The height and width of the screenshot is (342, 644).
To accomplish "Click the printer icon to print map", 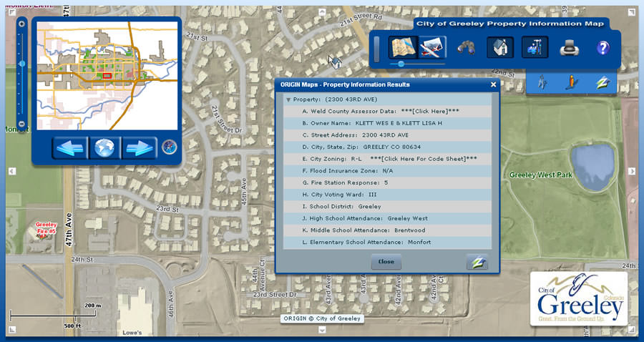I will point(570,48).
